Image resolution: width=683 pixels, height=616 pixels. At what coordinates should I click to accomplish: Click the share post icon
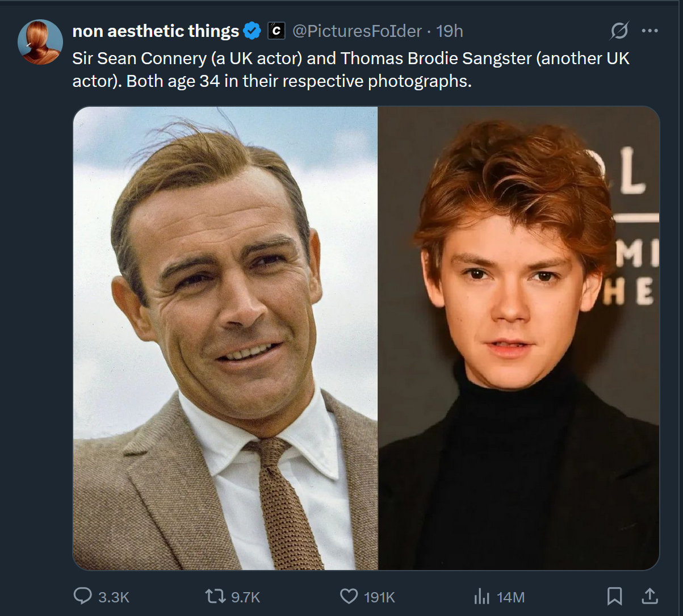click(650, 596)
